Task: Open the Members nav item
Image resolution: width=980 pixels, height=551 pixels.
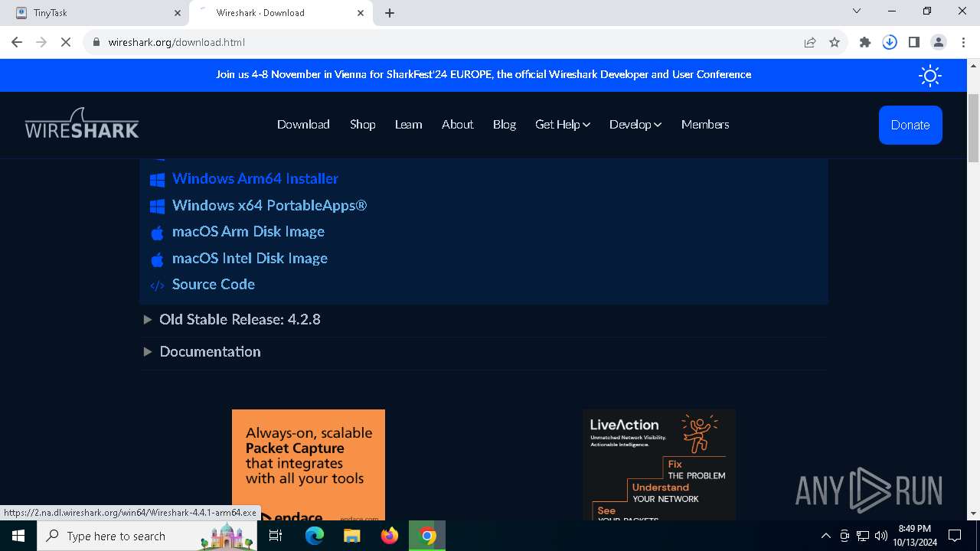Action: [705, 124]
